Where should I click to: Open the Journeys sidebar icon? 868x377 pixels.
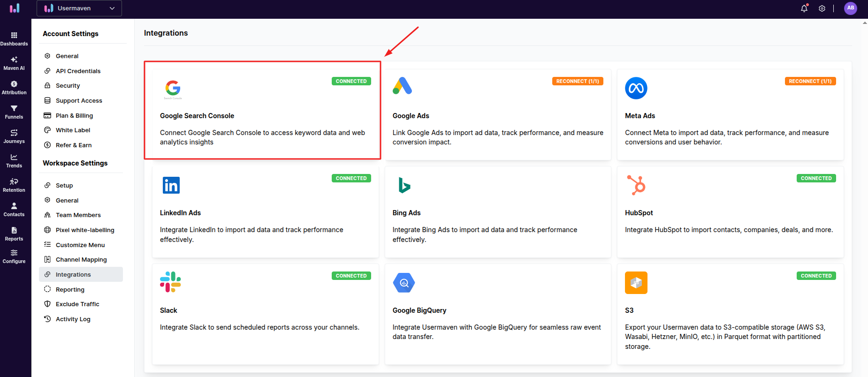click(14, 136)
